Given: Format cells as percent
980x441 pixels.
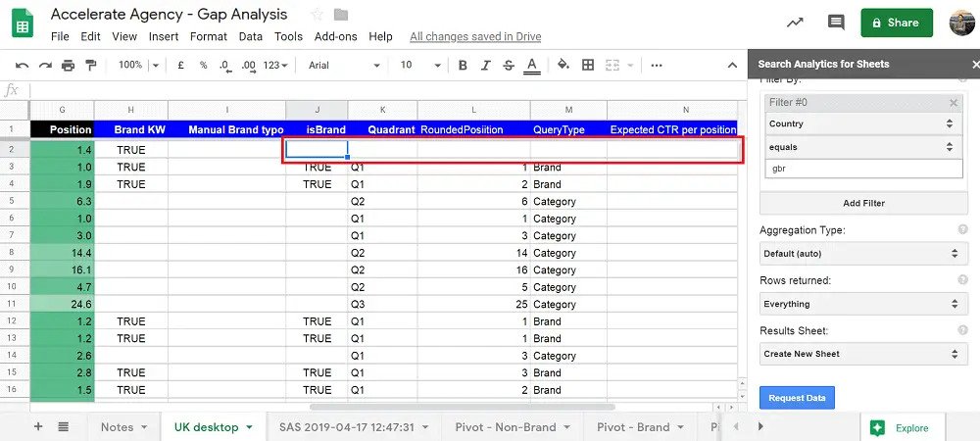Looking at the screenshot, I should click(203, 65).
